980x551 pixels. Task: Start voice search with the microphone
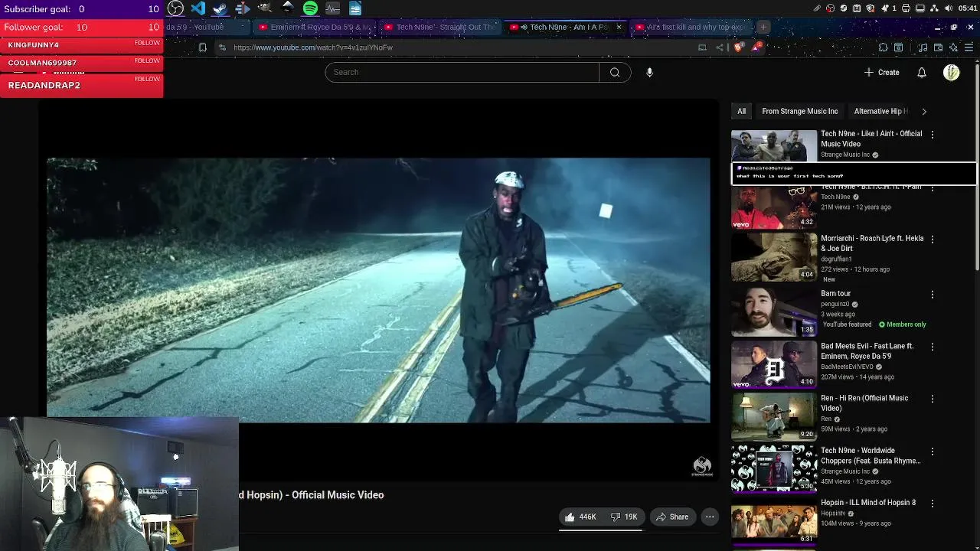tap(649, 72)
